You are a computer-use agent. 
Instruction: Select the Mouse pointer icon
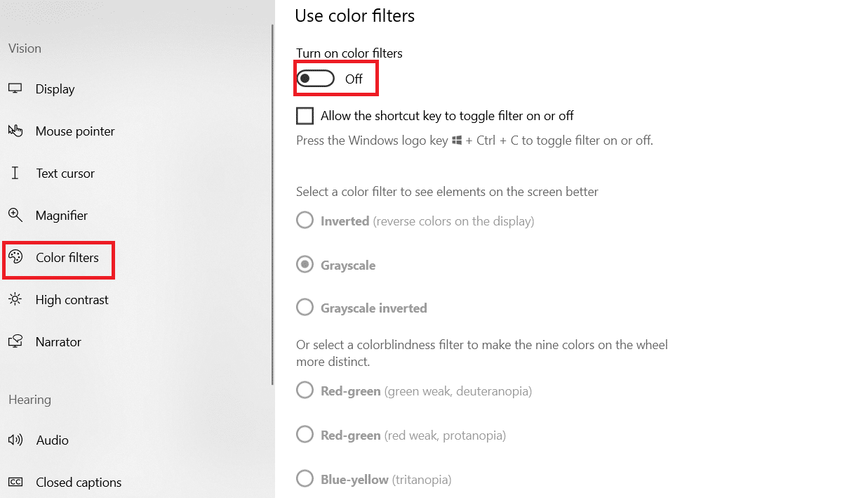point(15,131)
